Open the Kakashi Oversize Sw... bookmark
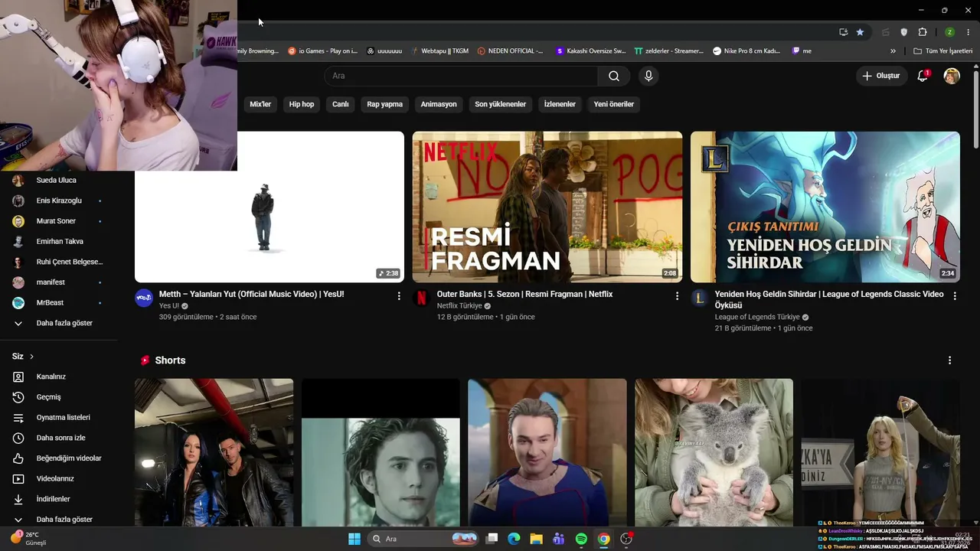The height and width of the screenshot is (551, 980). tap(590, 51)
